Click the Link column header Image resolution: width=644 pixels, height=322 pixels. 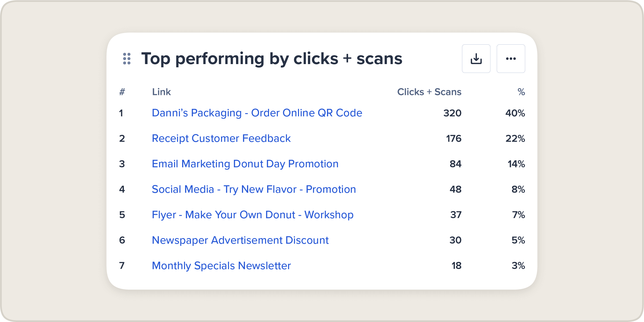(161, 92)
